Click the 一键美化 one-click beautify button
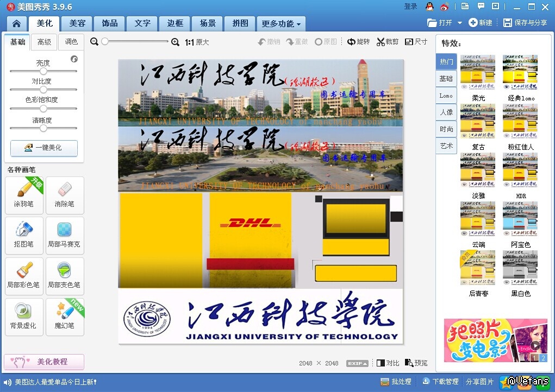Screen dimensions: 555x392 44,148
